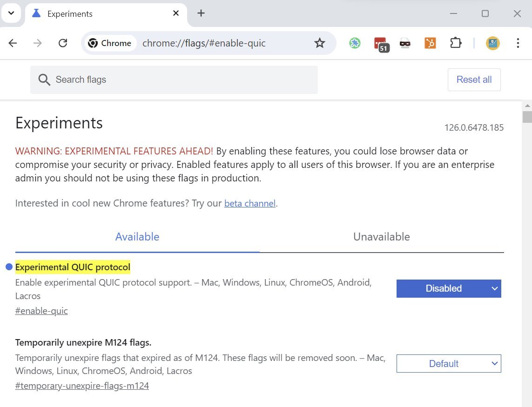Minimize the Chrome window
This screenshot has width=532, height=407.
[453, 13]
